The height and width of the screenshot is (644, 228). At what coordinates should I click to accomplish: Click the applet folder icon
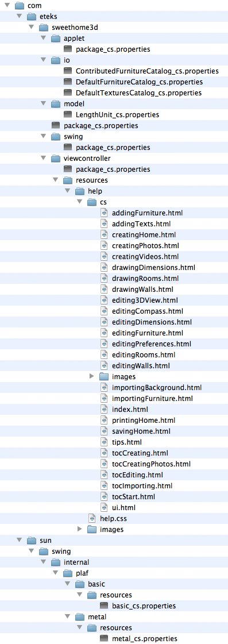56,38
